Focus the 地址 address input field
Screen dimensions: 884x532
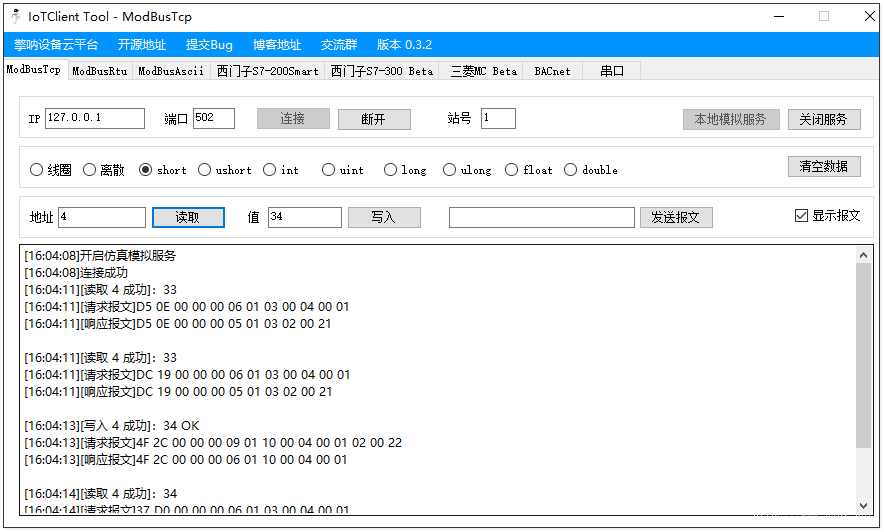point(102,218)
